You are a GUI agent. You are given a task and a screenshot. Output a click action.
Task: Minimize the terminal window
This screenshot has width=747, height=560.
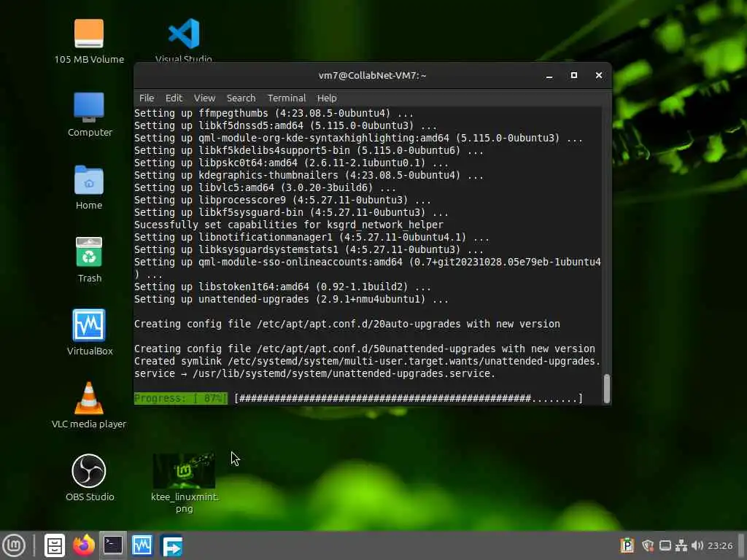pyautogui.click(x=549, y=76)
